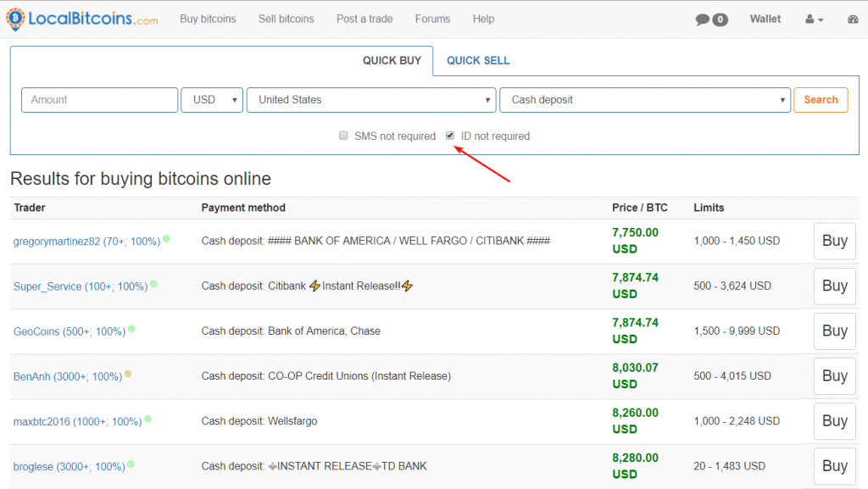The image size is (868, 489).
Task: Click the 500 - 3,624 USD limits
Action: click(x=732, y=286)
